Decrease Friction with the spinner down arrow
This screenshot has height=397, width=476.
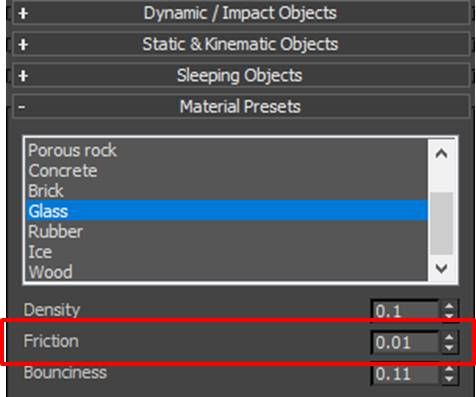click(x=449, y=348)
